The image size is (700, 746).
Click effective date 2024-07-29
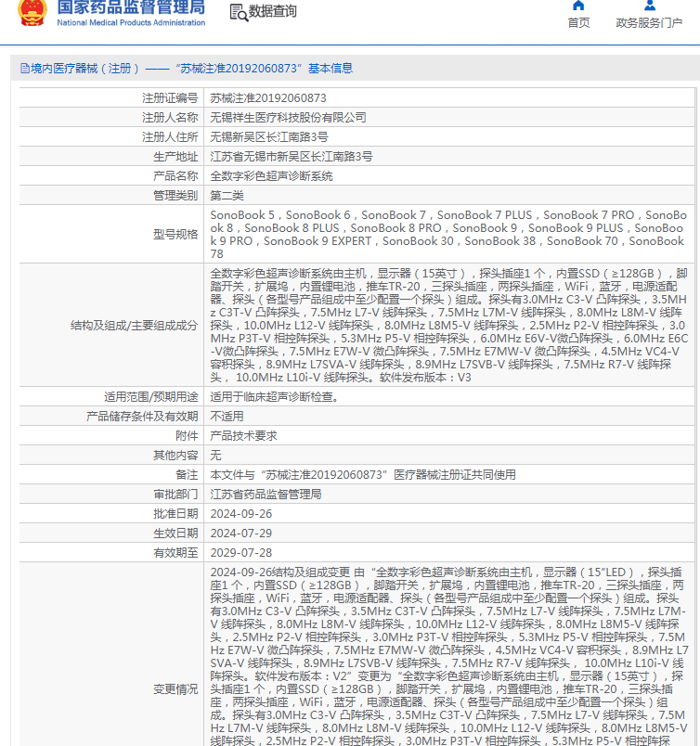click(x=241, y=534)
